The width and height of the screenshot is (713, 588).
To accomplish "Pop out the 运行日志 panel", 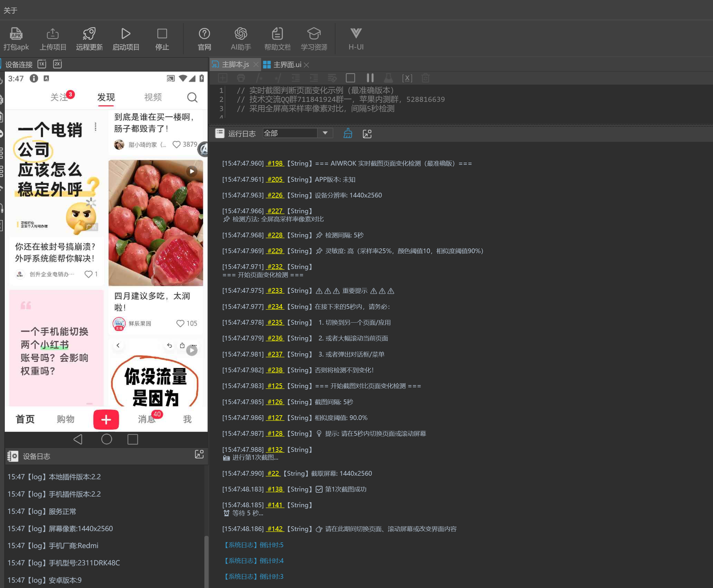I will click(367, 134).
